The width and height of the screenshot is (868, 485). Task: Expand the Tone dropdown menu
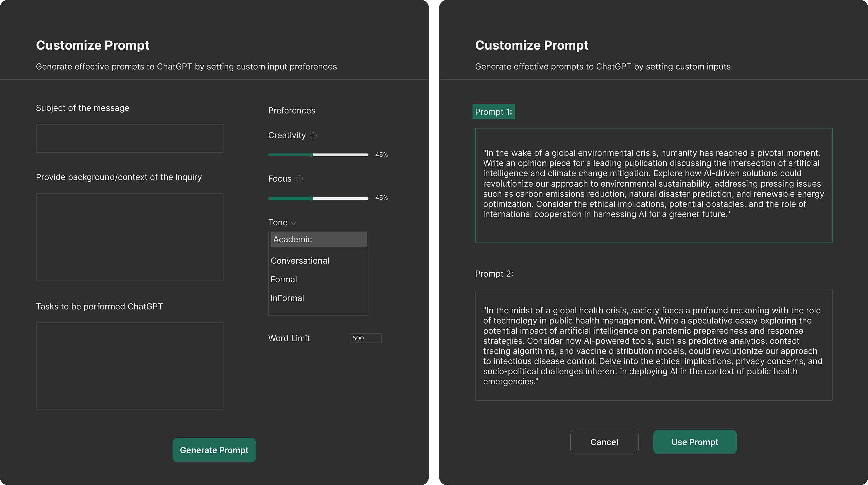tap(283, 222)
